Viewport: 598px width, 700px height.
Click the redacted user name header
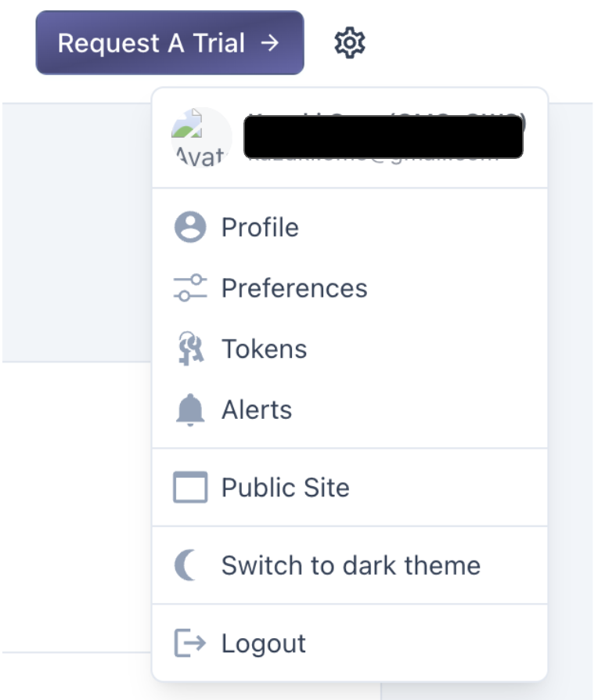(x=384, y=136)
